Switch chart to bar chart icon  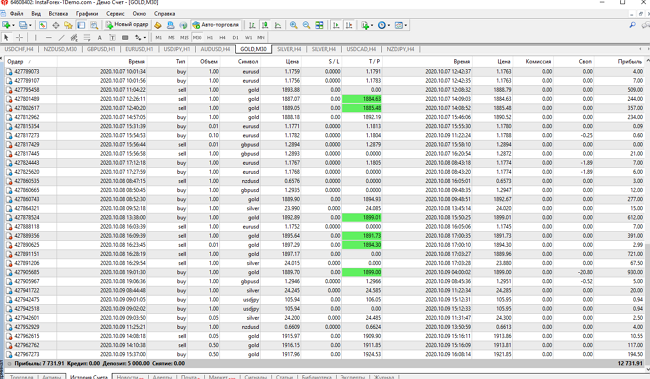coord(252,25)
